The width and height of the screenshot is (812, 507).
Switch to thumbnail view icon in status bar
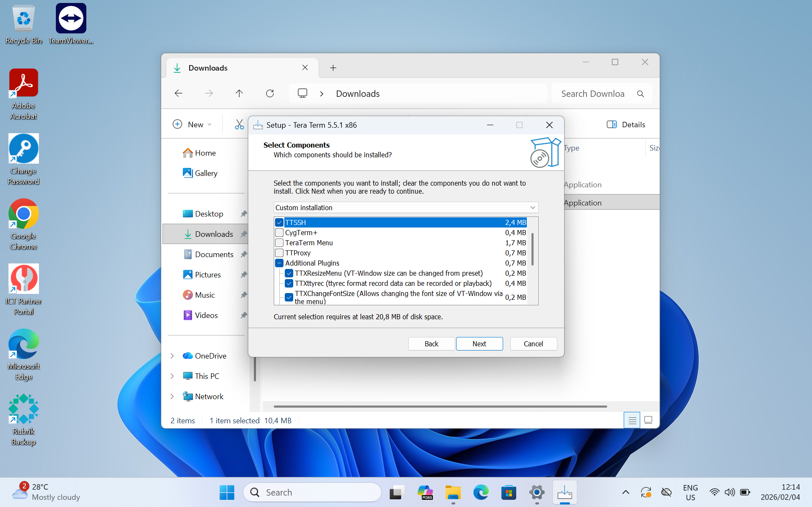coord(648,420)
